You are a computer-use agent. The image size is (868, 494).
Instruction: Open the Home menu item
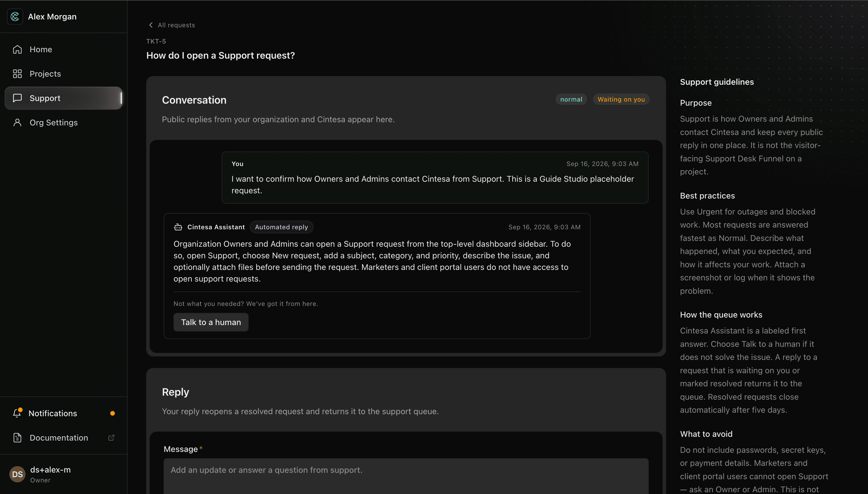(64, 50)
